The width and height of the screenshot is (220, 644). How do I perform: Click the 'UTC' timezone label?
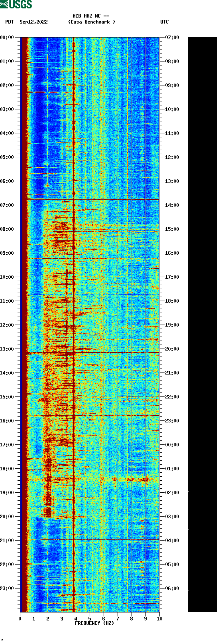165,22
